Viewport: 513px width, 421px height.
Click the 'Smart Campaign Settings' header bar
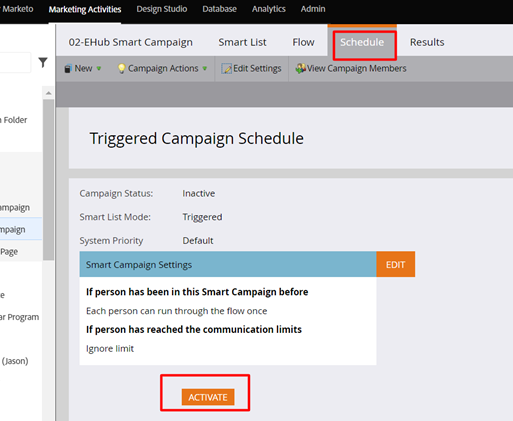pyautogui.click(x=228, y=264)
